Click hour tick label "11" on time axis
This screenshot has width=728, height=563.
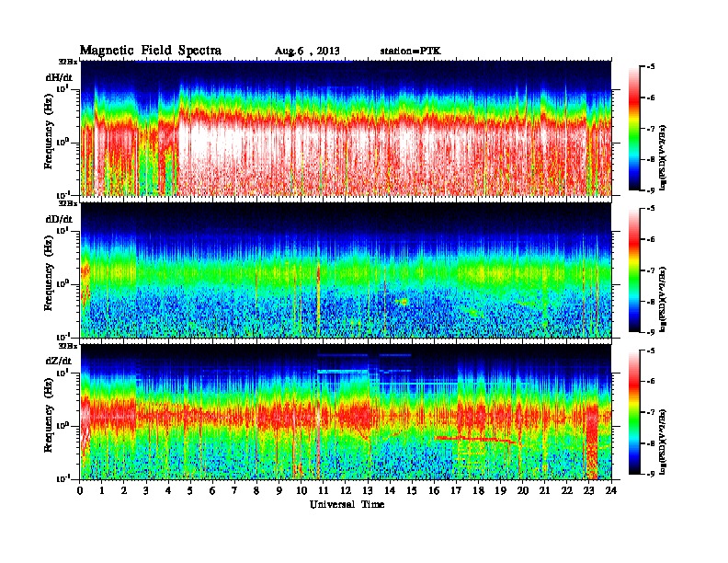[324, 490]
